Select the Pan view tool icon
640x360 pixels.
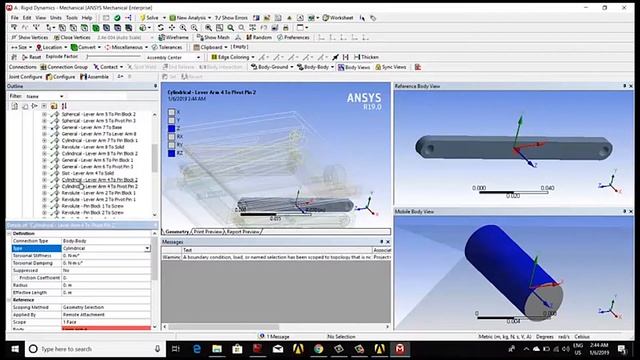pyautogui.click(x=172, y=28)
